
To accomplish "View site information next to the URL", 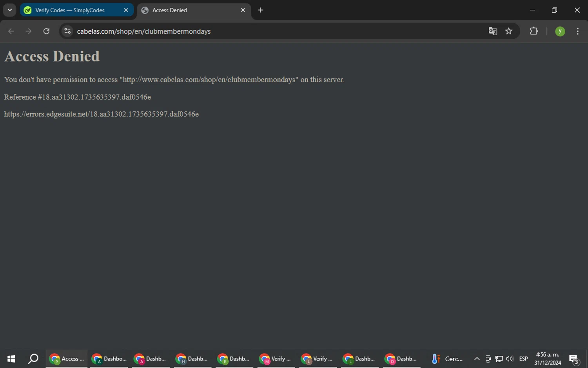I will [67, 31].
